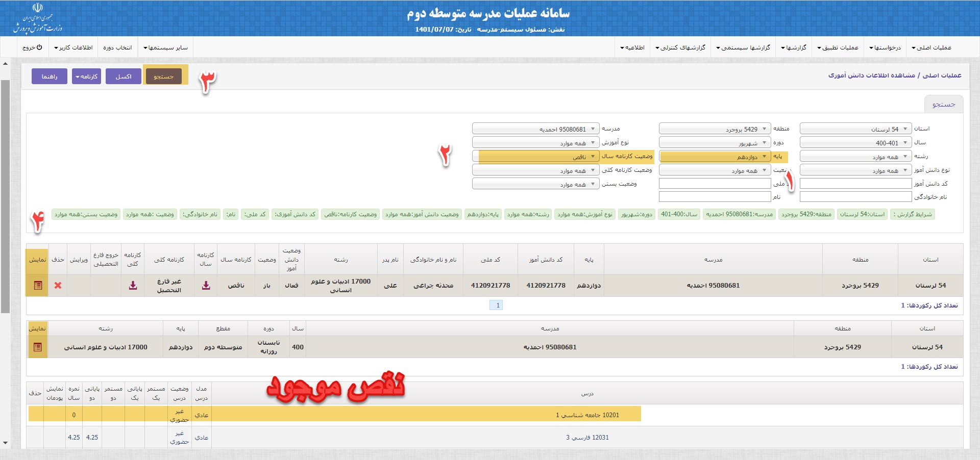Click the red delete X icon in student row
Viewport: 980px width, 460px height.
(x=58, y=286)
